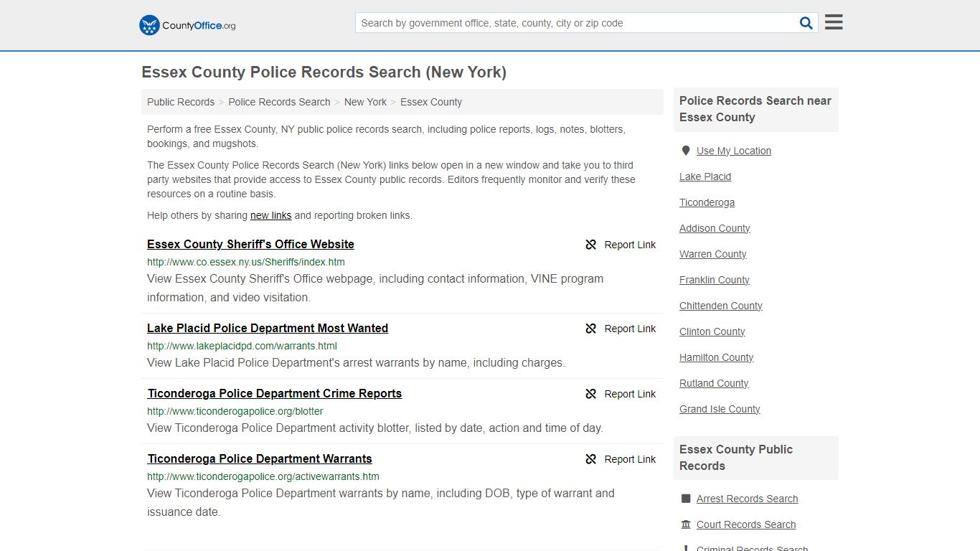Open Addison County link
The height and width of the screenshot is (551, 980).
(x=715, y=228)
